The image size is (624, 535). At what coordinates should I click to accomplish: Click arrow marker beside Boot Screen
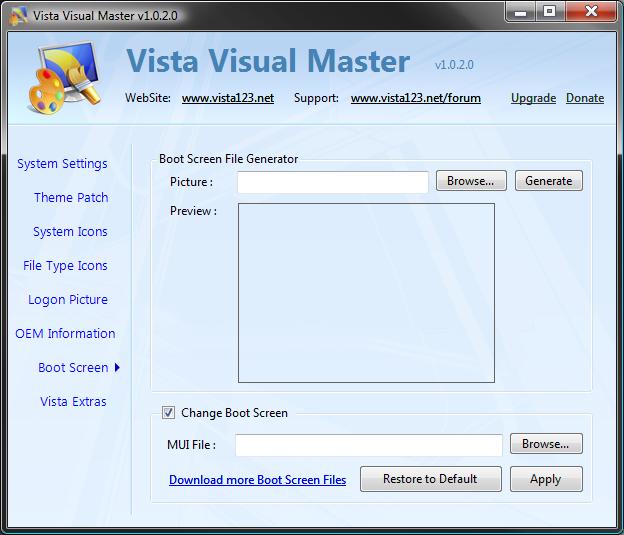(x=117, y=367)
